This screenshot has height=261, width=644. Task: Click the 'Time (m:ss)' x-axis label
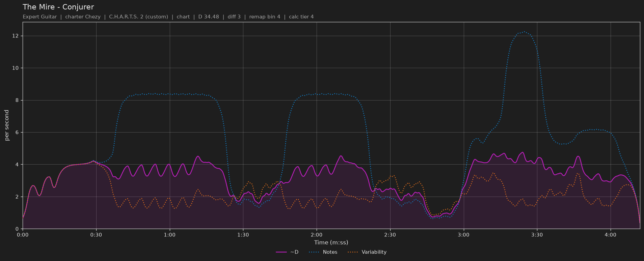331,242
